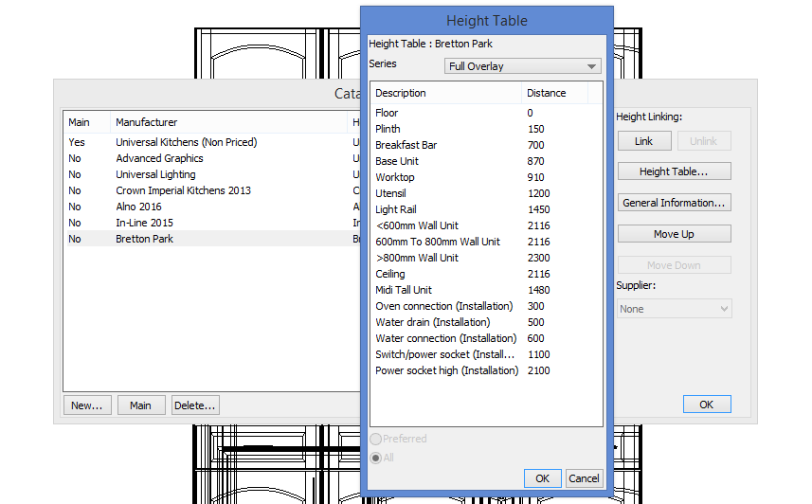
Task: Select the Ceiling row
Action: [x=486, y=274]
